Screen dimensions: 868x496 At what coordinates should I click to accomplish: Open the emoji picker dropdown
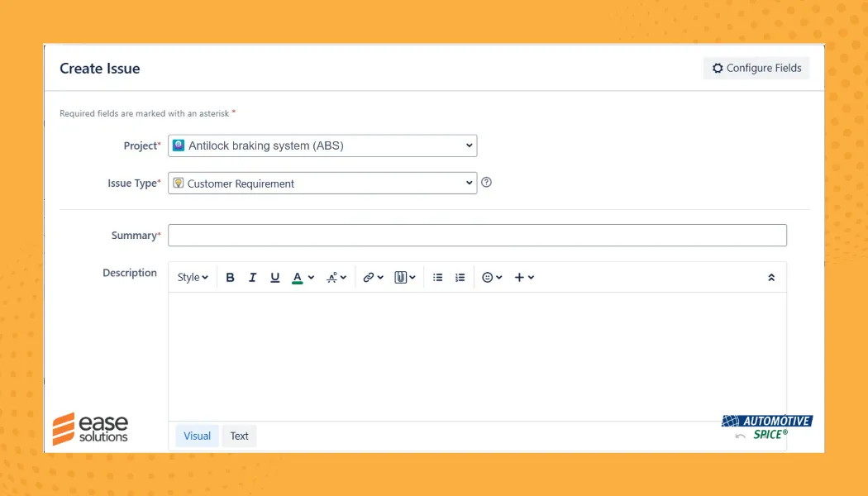point(489,277)
